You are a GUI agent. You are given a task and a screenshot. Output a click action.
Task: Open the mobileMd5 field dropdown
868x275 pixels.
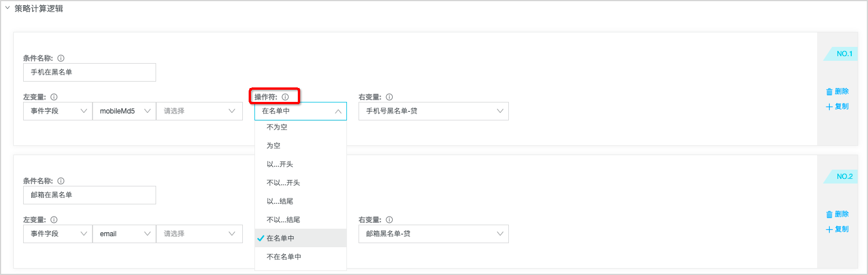click(124, 111)
